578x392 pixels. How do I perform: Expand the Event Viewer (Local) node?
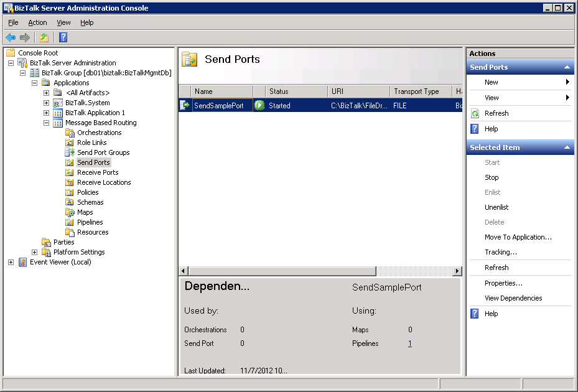pyautogui.click(x=11, y=262)
